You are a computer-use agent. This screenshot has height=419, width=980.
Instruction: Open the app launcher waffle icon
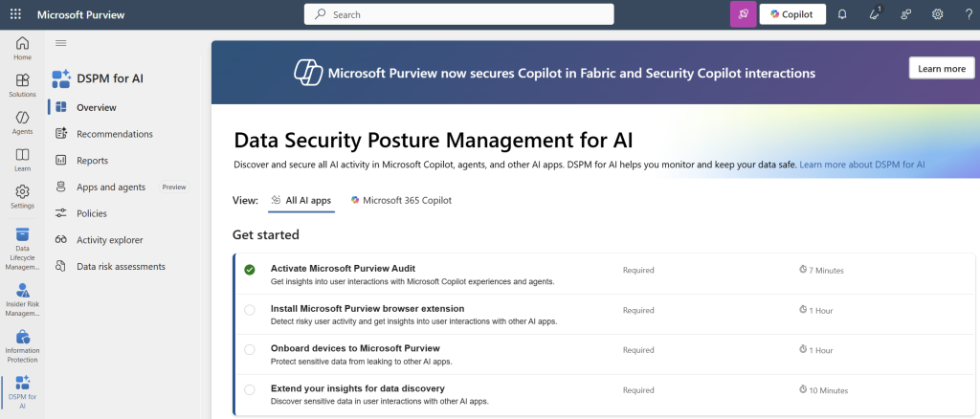15,14
